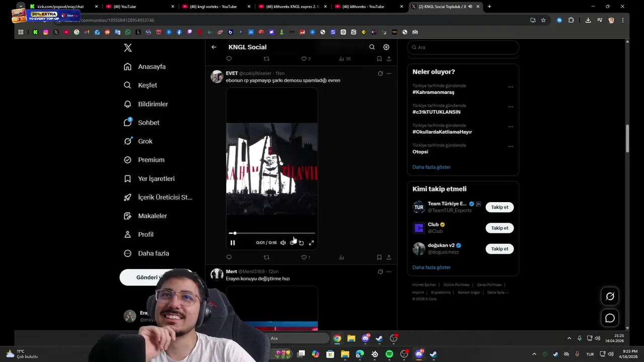Screen dimensions: 644x362
Task: Open more options on EVET's post
Action: (389, 73)
